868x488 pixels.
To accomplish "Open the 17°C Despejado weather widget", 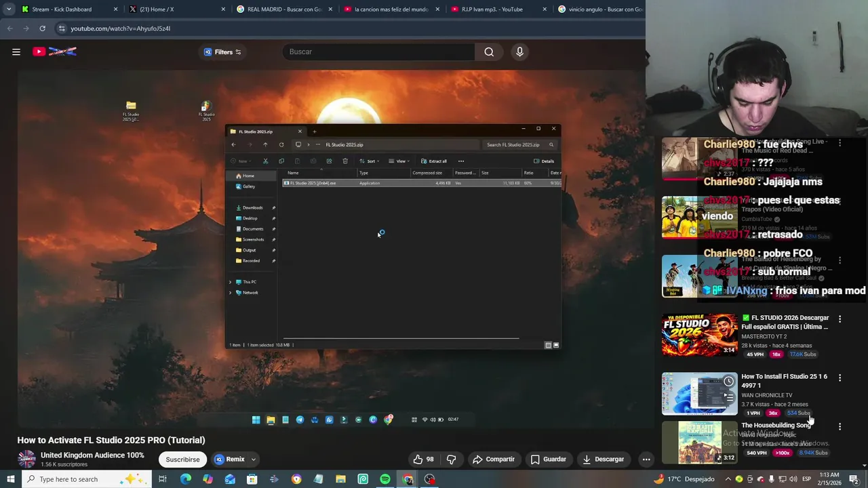I will point(684,479).
